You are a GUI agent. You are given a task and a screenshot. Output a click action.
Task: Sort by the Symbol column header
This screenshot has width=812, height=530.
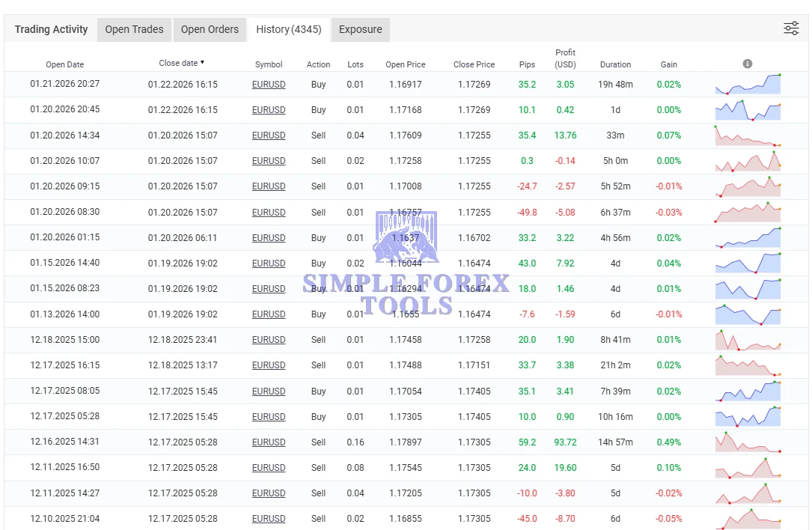[x=269, y=64]
